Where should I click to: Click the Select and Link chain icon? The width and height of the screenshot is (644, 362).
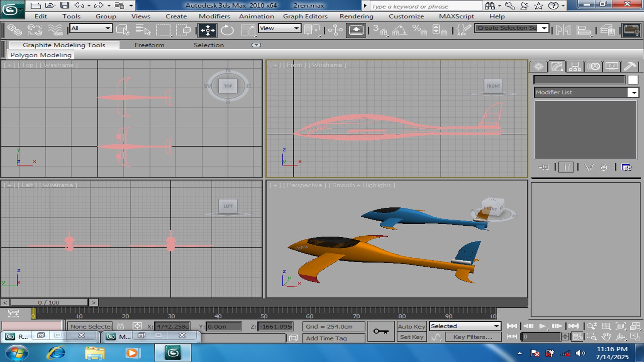pos(14,30)
